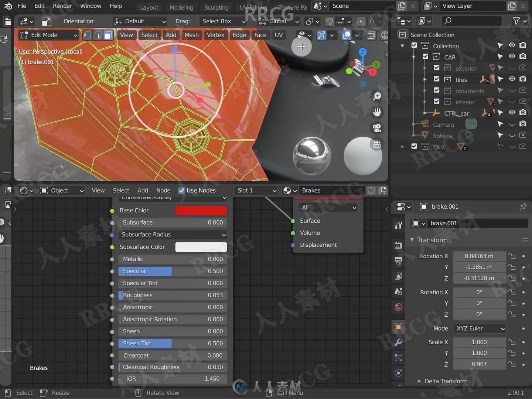The height and width of the screenshot is (399, 532).
Task: Click Base Color red swatch
Action: click(201, 211)
